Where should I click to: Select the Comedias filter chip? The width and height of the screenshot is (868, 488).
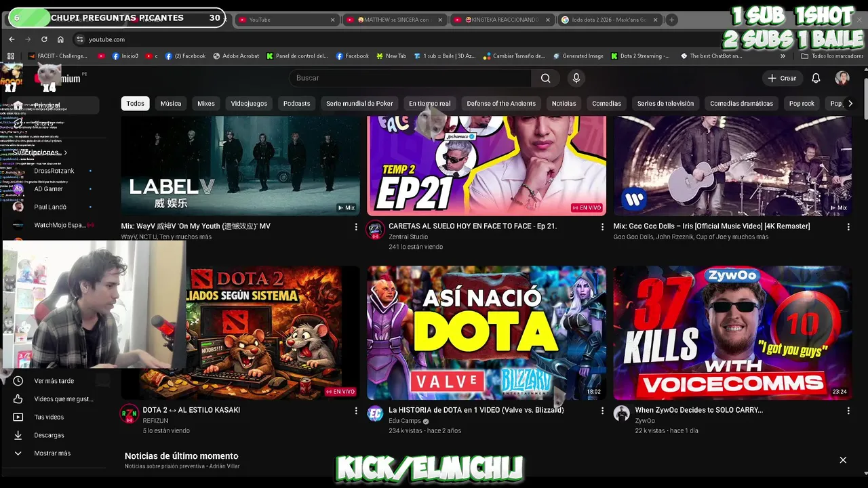(x=606, y=104)
